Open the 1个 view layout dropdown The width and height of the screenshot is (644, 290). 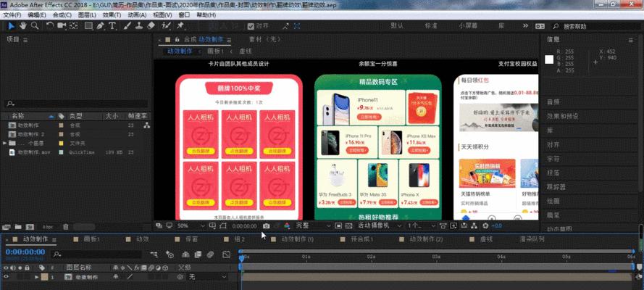(422, 225)
